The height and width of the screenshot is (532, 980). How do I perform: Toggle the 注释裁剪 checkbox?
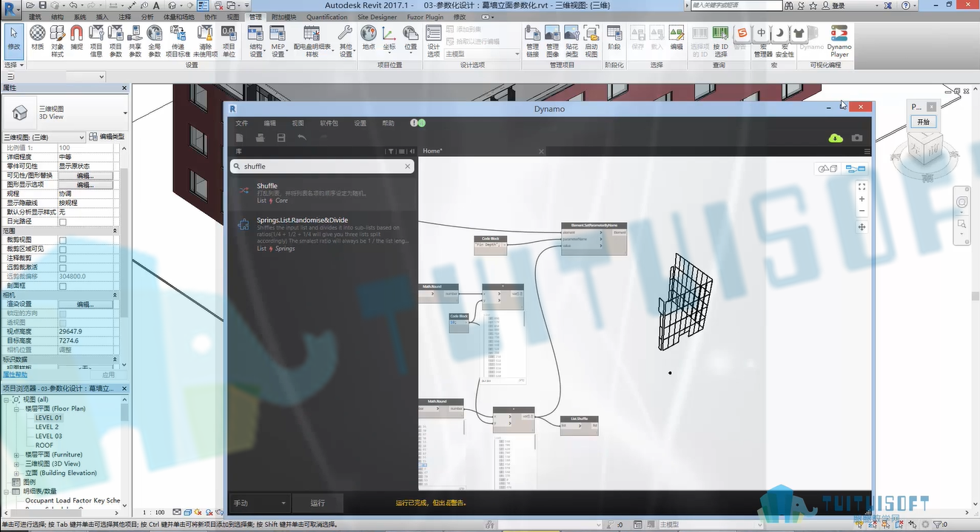pyautogui.click(x=63, y=258)
